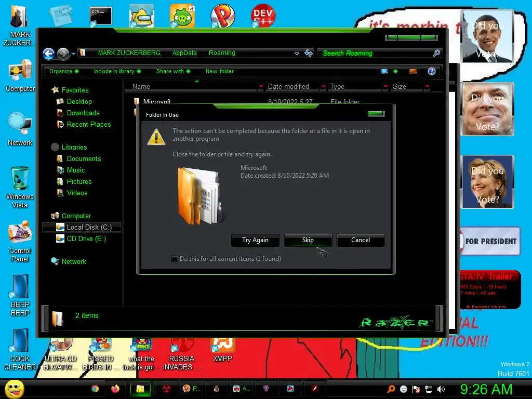Open the Action Center flag tray icon
This screenshot has width=532, height=399.
click(x=416, y=389)
